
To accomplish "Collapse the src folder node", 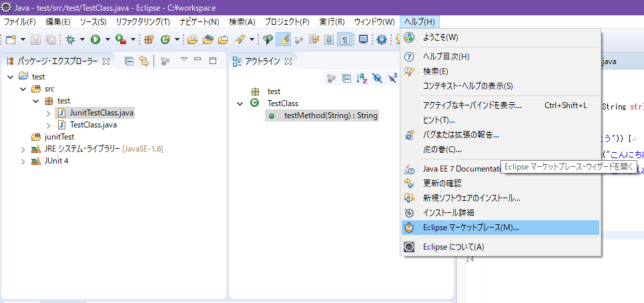I will pos(23,89).
